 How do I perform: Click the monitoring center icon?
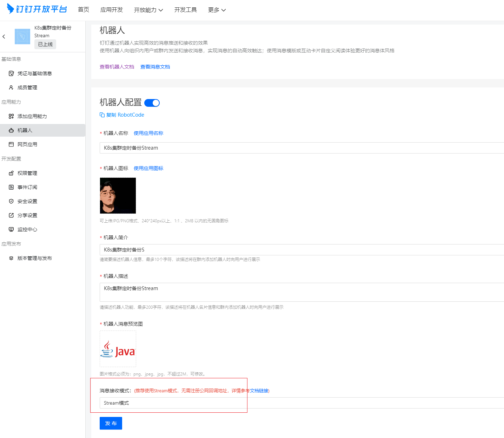pyautogui.click(x=11, y=229)
